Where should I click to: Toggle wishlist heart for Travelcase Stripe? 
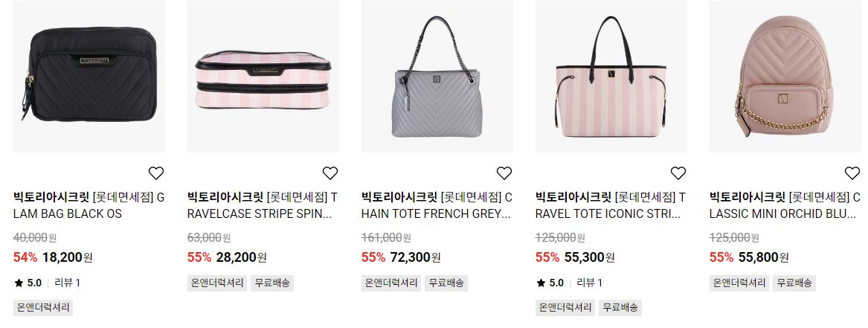tap(330, 173)
